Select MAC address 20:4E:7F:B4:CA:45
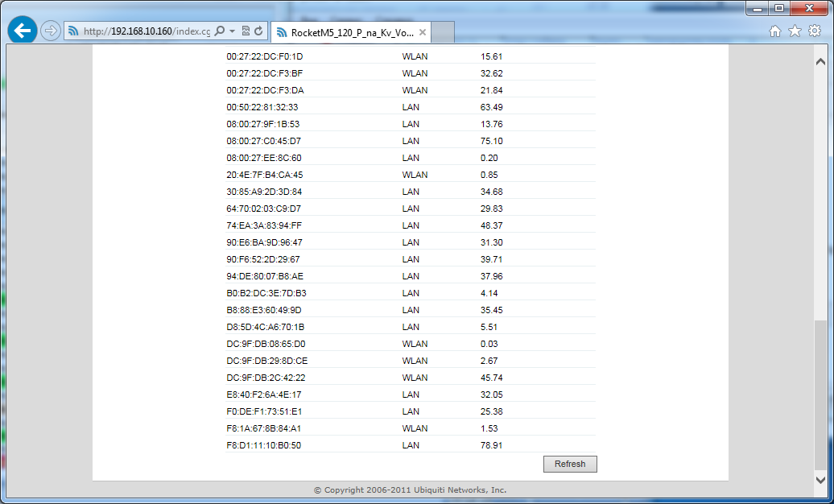The width and height of the screenshot is (834, 504). 264,175
